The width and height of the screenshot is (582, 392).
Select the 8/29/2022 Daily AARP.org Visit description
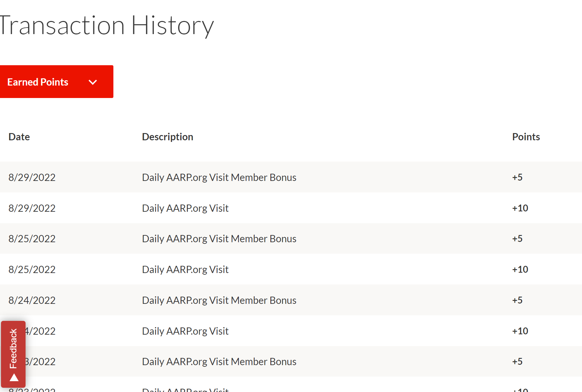(x=185, y=208)
